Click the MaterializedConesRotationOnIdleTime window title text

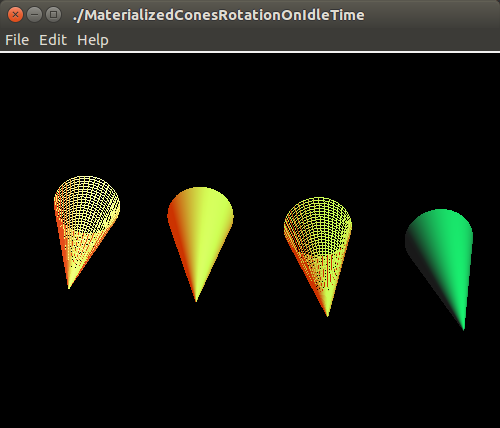click(x=219, y=15)
